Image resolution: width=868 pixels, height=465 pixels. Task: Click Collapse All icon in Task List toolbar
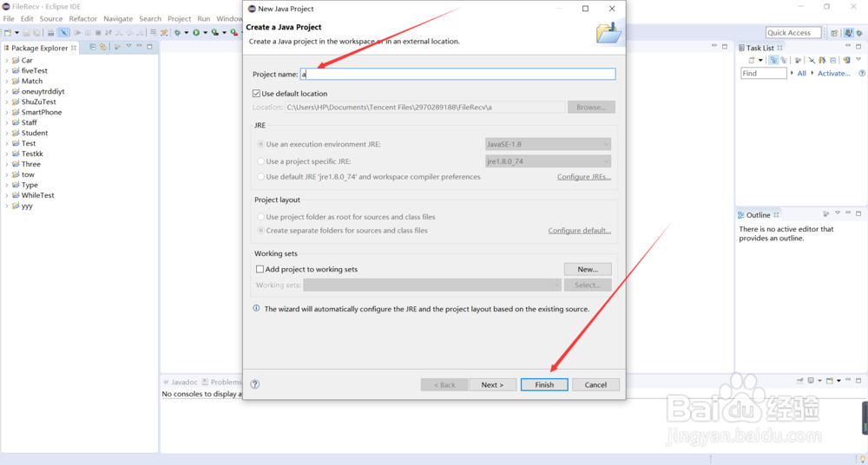pos(832,60)
